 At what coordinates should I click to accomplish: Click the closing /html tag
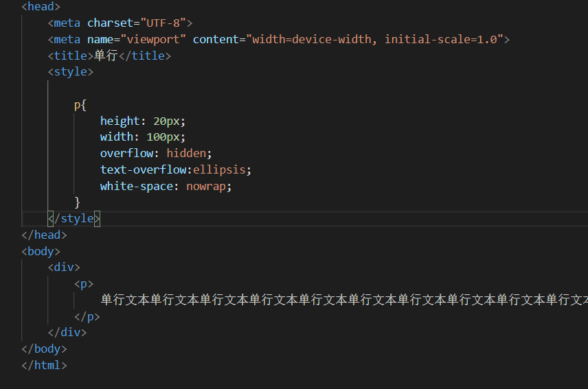click(44, 365)
